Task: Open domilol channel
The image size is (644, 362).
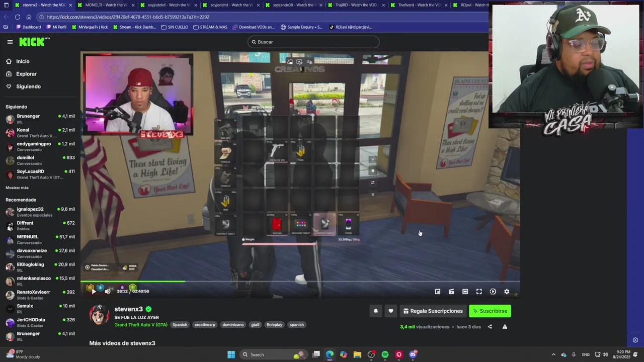Action: 40,160
